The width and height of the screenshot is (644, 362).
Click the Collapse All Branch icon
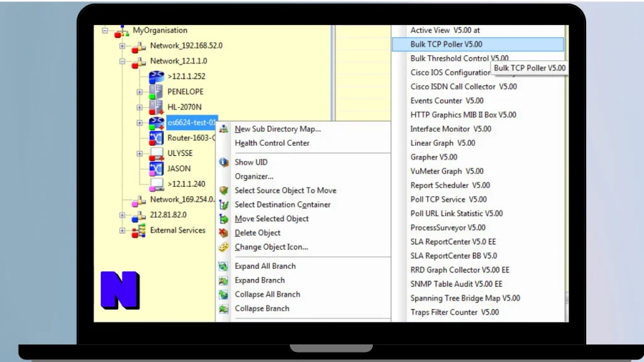223,294
